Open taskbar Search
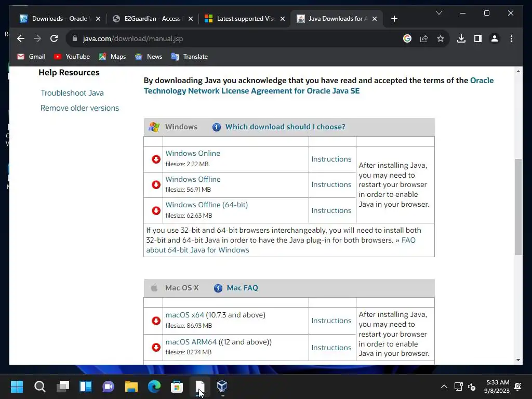This screenshot has width=532, height=399. (39, 387)
